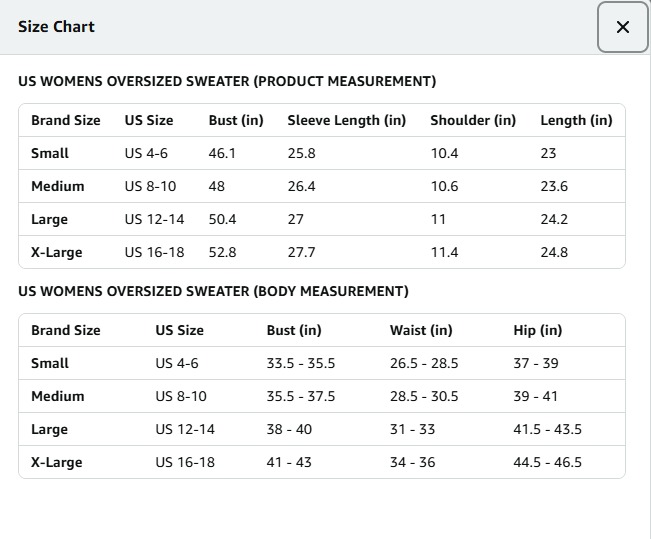651x539 pixels.
Task: Select the Medium waist range 28.5 - 30.5
Action: coord(424,396)
